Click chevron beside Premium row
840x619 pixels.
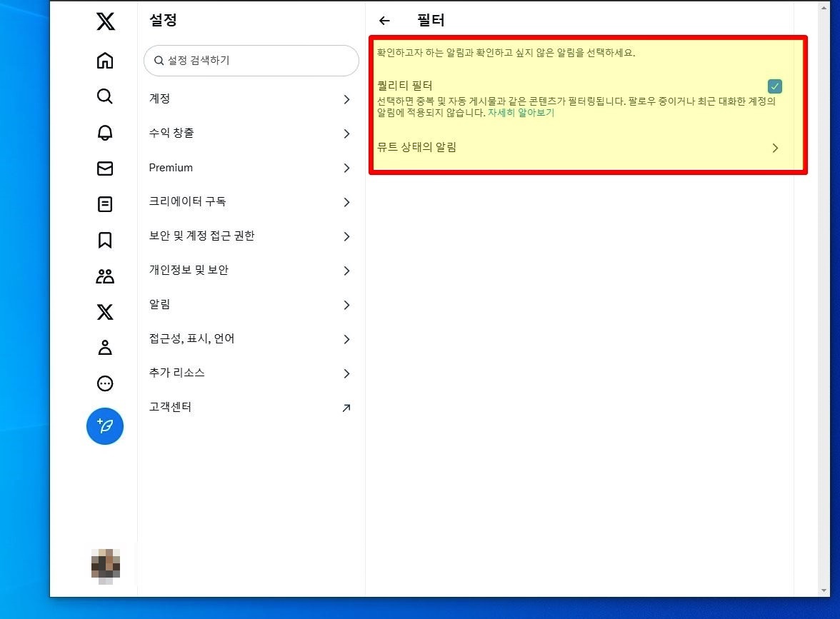click(346, 168)
